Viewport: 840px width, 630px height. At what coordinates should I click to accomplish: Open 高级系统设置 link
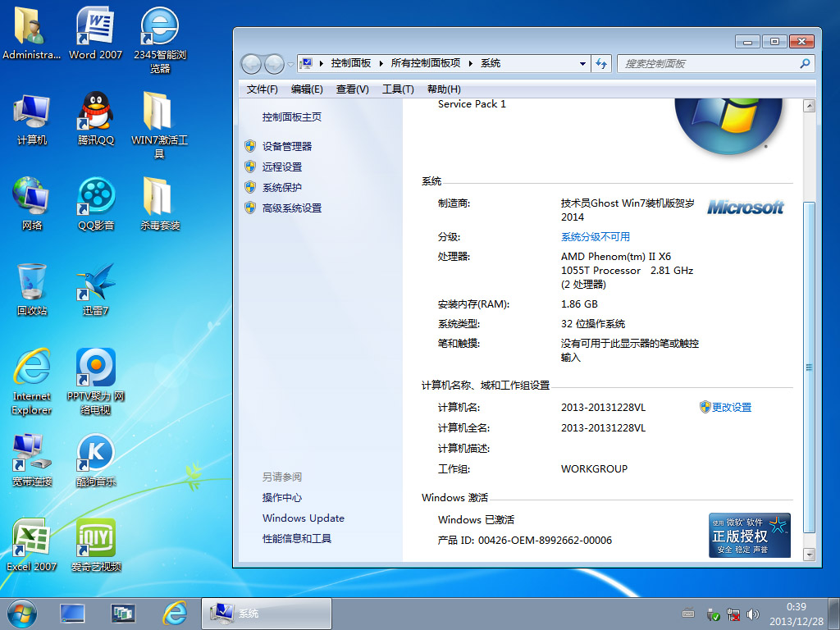point(292,208)
